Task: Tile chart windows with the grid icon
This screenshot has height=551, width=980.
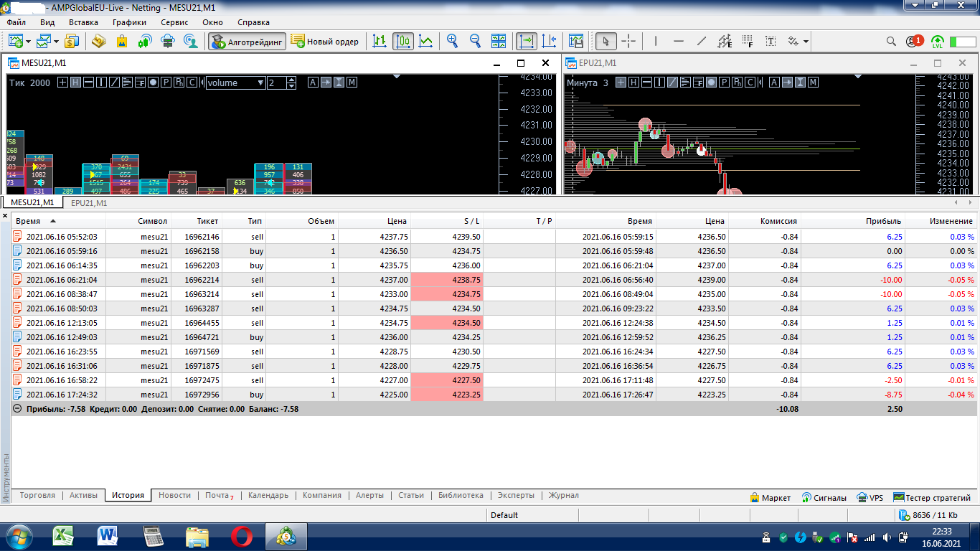Action: click(499, 41)
